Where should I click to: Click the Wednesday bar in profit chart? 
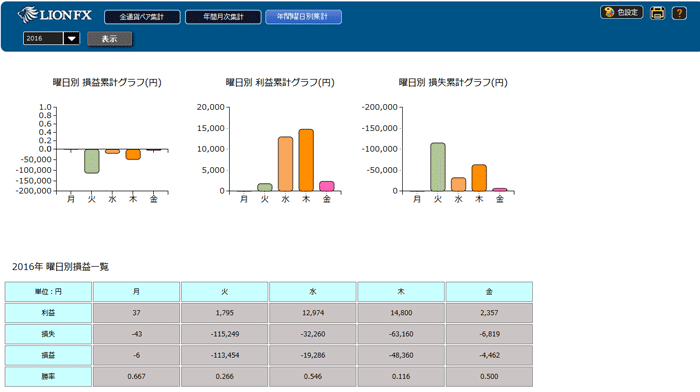286,164
